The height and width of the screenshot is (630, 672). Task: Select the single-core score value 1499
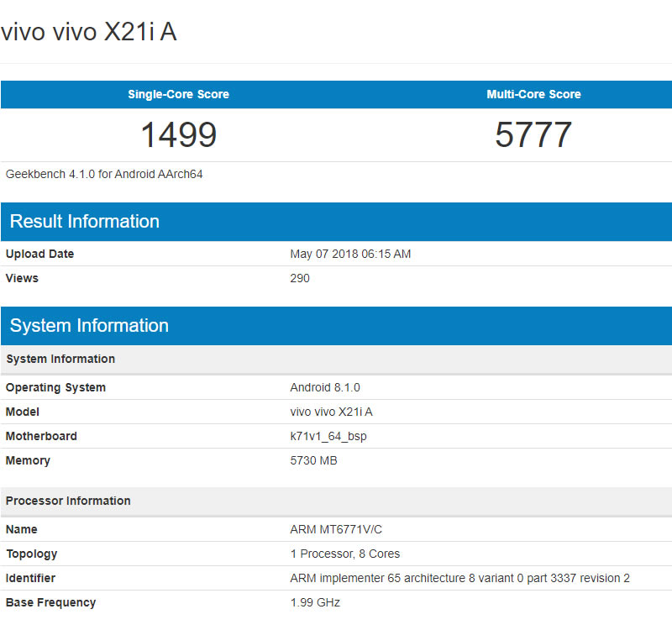coord(178,135)
